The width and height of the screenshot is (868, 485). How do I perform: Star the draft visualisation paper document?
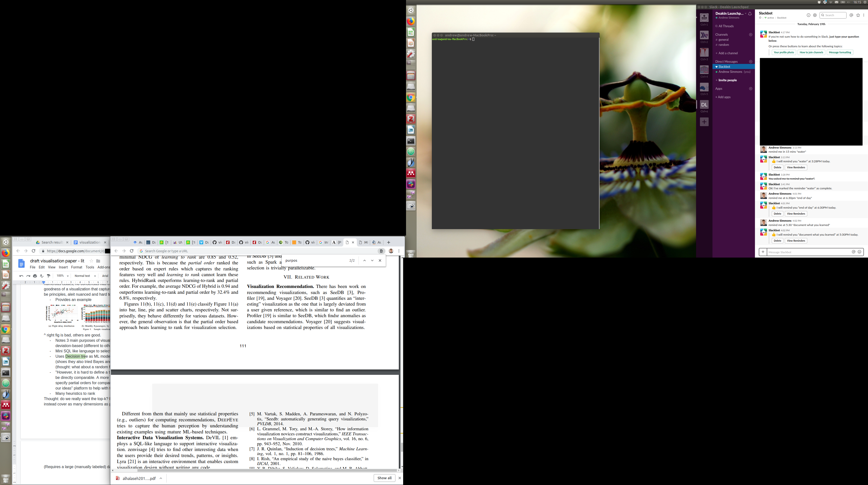(x=91, y=261)
